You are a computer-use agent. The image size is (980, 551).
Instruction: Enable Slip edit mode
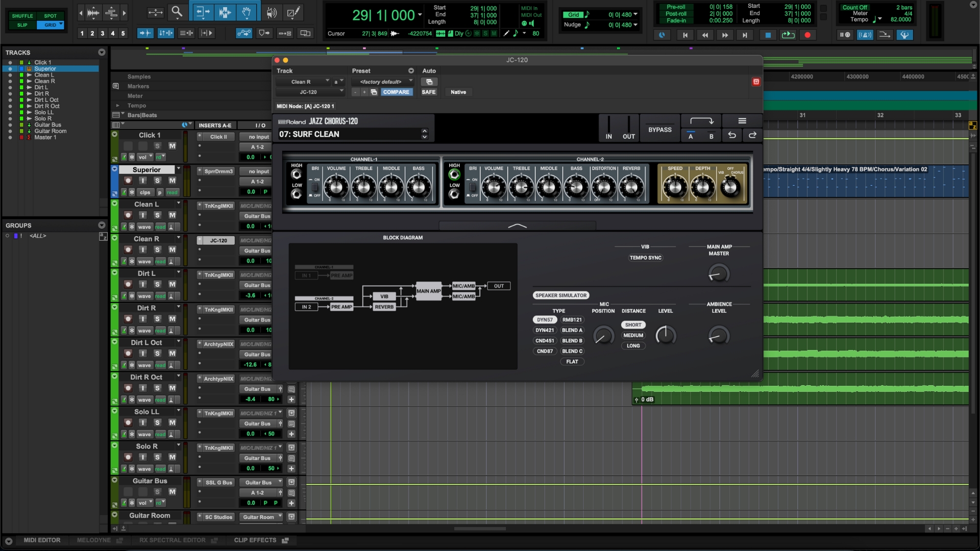pos(22,24)
